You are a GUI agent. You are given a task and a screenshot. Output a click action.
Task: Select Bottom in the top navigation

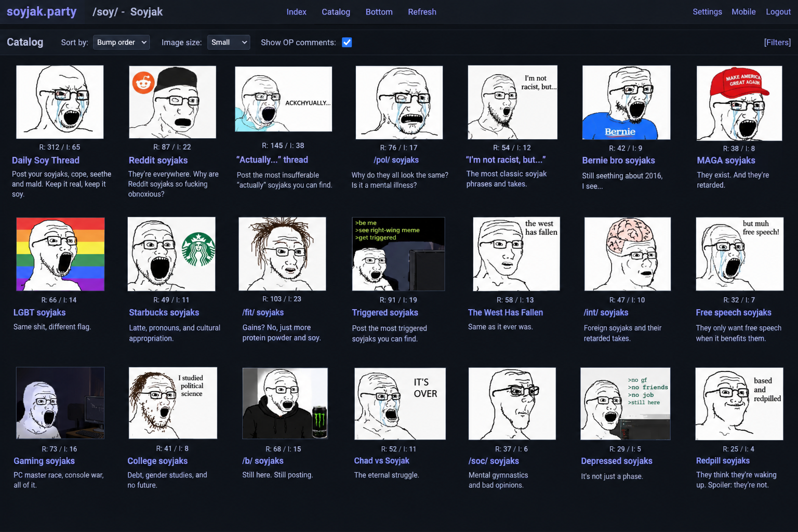379,12
